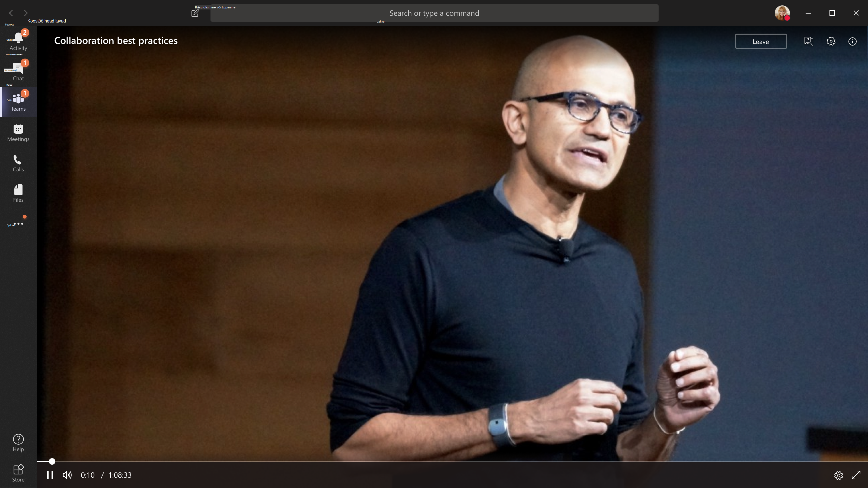The image size is (868, 488).
Task: Drag video playback progress slider
Action: click(52, 461)
